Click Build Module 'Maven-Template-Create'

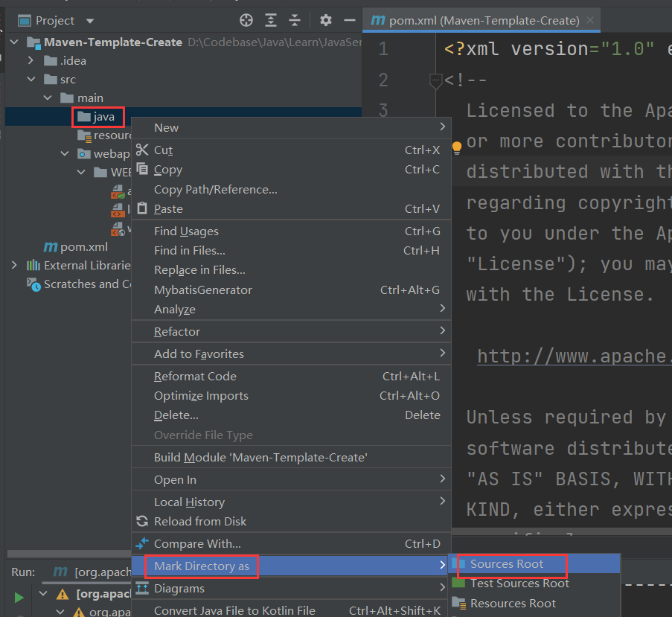260,458
